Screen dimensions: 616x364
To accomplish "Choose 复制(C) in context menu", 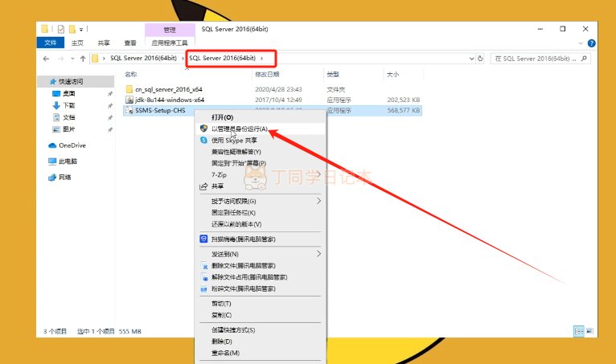I will click(x=261, y=315).
